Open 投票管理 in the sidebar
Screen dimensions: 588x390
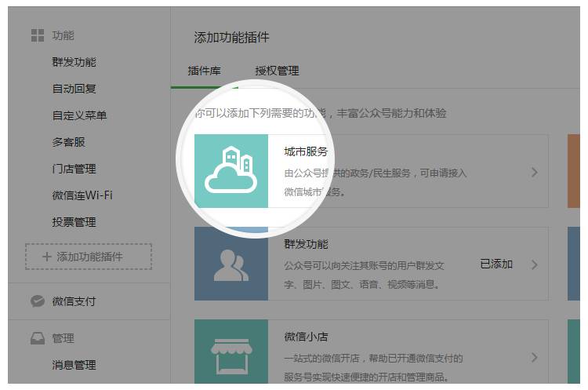click(x=74, y=222)
